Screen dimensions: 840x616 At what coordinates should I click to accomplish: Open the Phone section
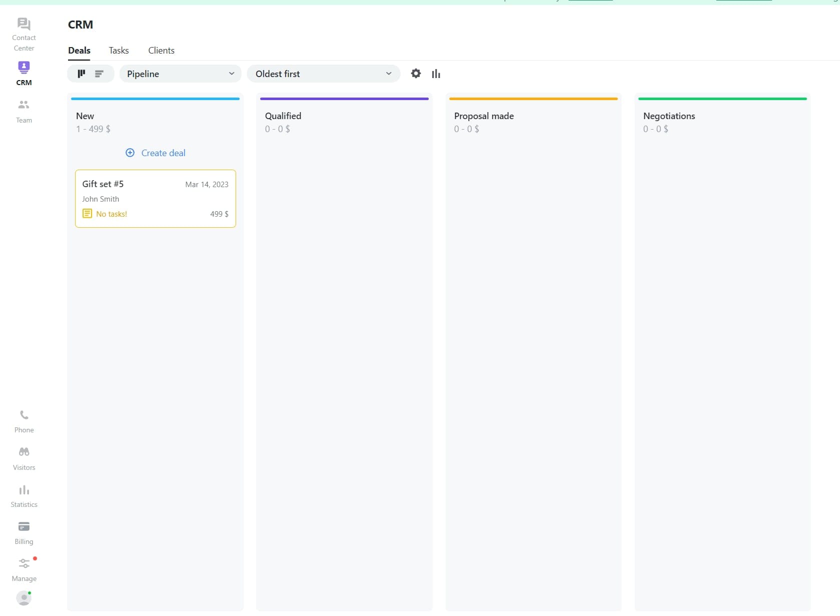tap(24, 415)
